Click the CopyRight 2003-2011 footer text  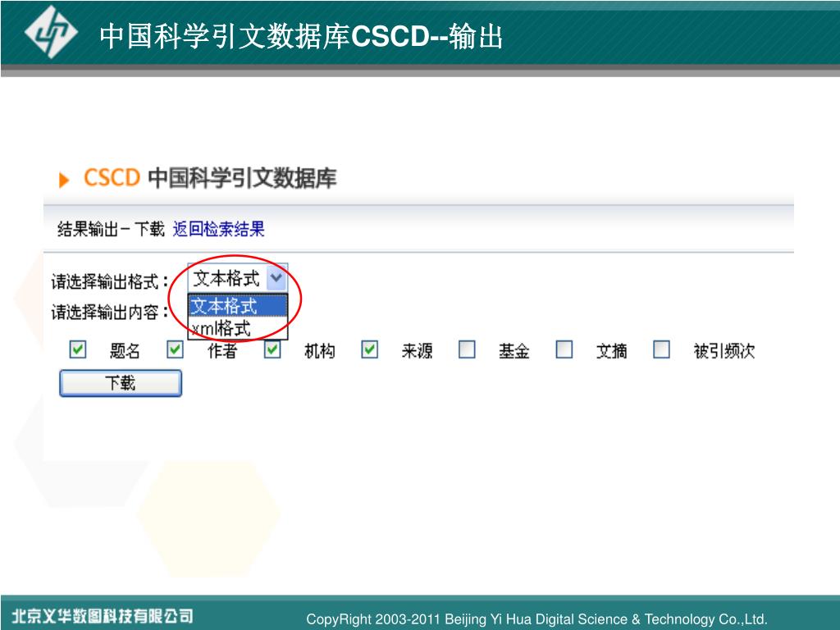tap(536, 619)
